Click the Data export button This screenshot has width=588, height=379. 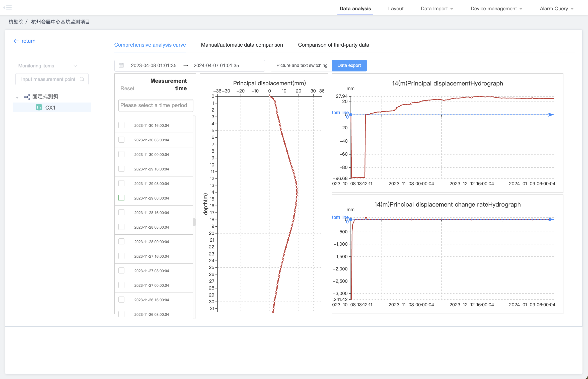pyautogui.click(x=349, y=65)
